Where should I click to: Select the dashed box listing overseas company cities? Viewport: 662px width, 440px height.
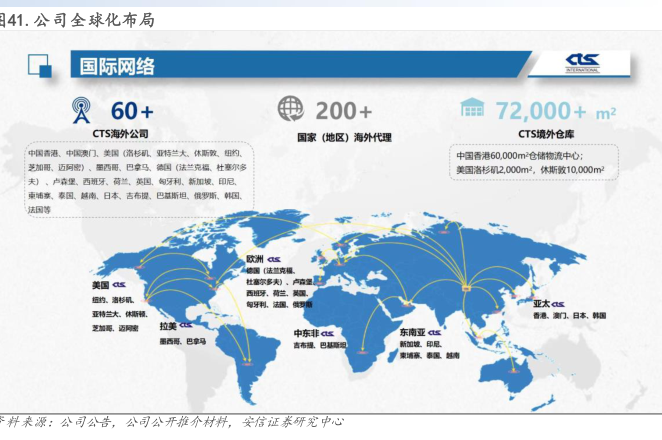pos(135,182)
